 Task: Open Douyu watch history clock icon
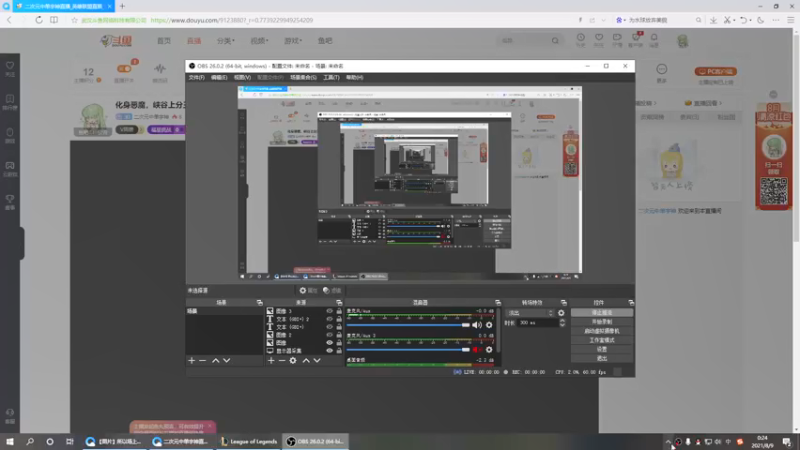581,39
